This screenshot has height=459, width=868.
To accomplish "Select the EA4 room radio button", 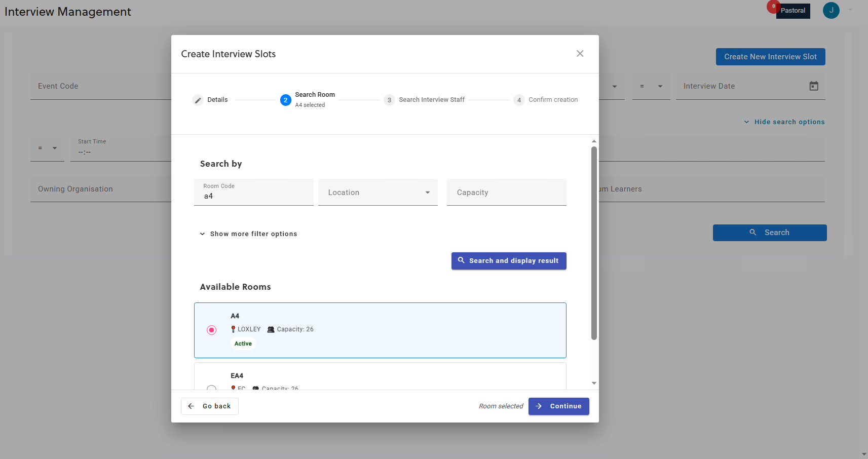I will (212, 388).
